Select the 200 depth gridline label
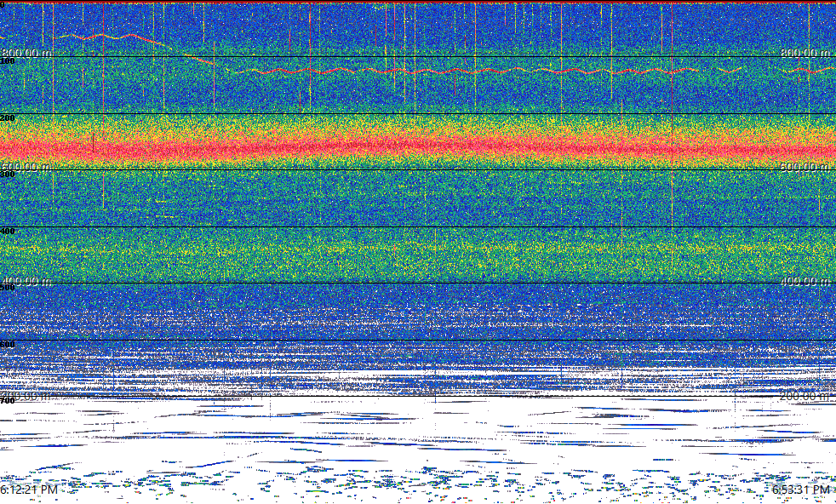 click(x=8, y=117)
